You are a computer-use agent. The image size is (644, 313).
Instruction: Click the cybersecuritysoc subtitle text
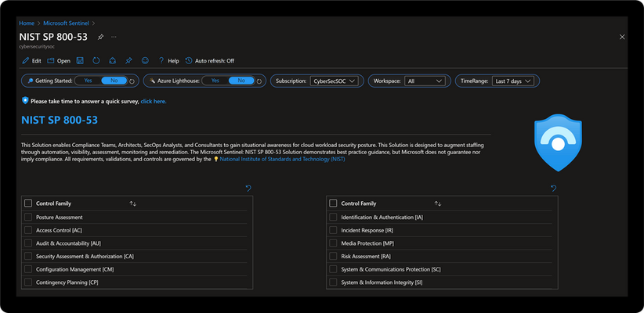pos(37,47)
